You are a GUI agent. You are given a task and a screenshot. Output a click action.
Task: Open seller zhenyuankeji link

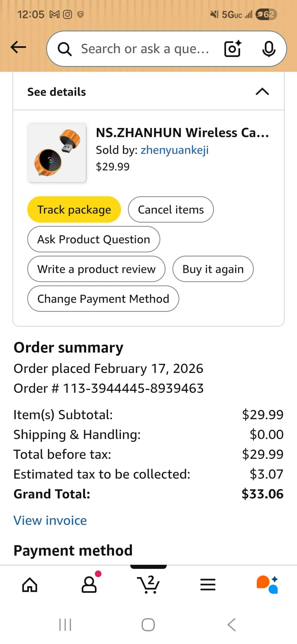[174, 150]
